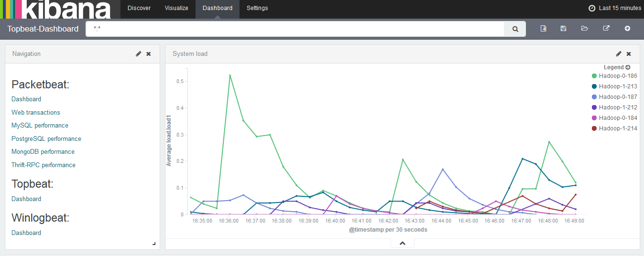
Task: Focus the dashboard query search field
Action: (295, 29)
